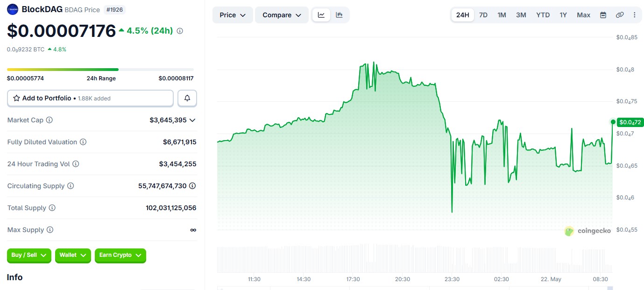Click the Add to Portfolio button
Screen dimensions: 644x290
[90, 98]
